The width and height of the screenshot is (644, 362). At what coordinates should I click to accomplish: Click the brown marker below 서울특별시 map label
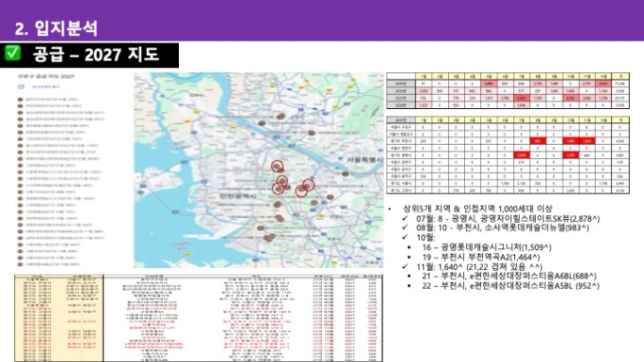(x=346, y=174)
